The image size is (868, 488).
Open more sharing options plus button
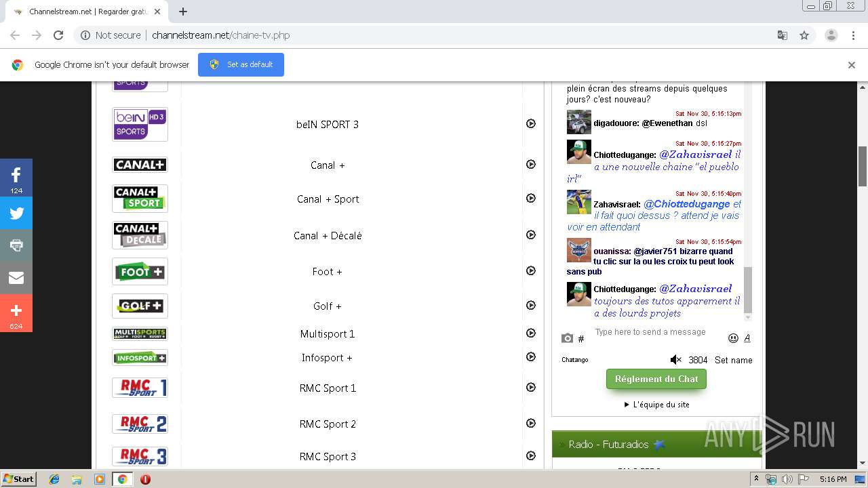[16, 313]
